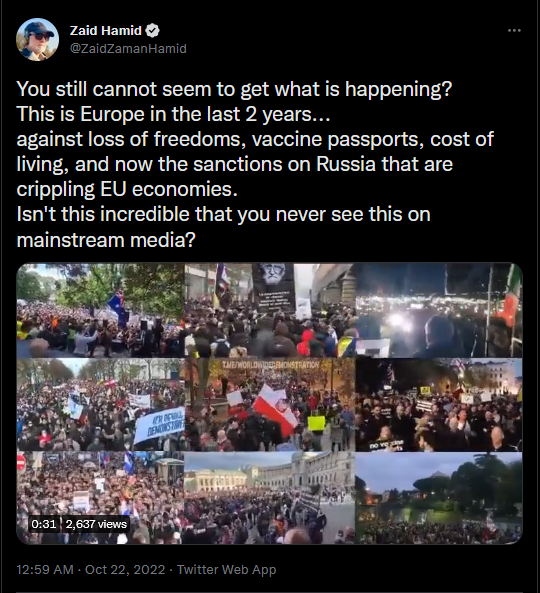
Task: Click the Australian flag crowd frame
Action: (x=101, y=310)
